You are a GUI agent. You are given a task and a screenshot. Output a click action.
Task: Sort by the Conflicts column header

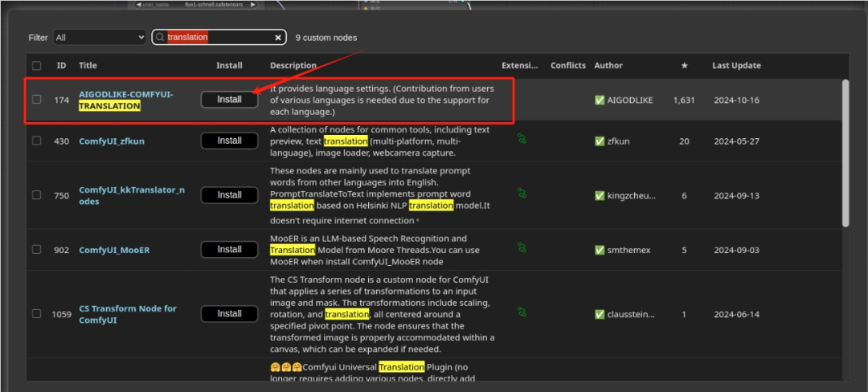568,65
